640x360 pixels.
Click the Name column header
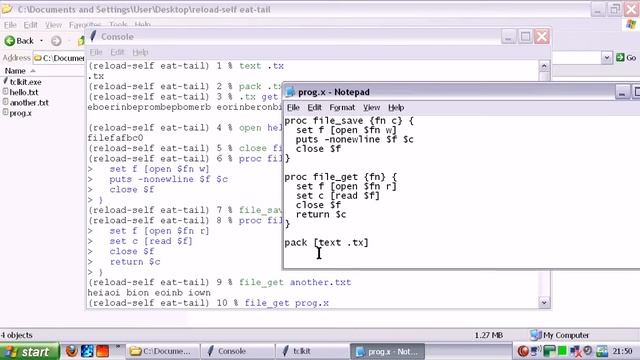(x=15, y=71)
